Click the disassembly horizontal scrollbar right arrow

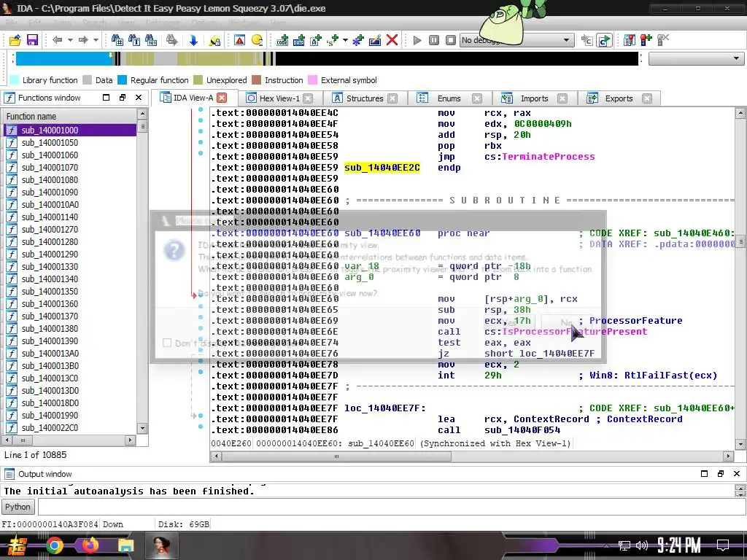728,456
